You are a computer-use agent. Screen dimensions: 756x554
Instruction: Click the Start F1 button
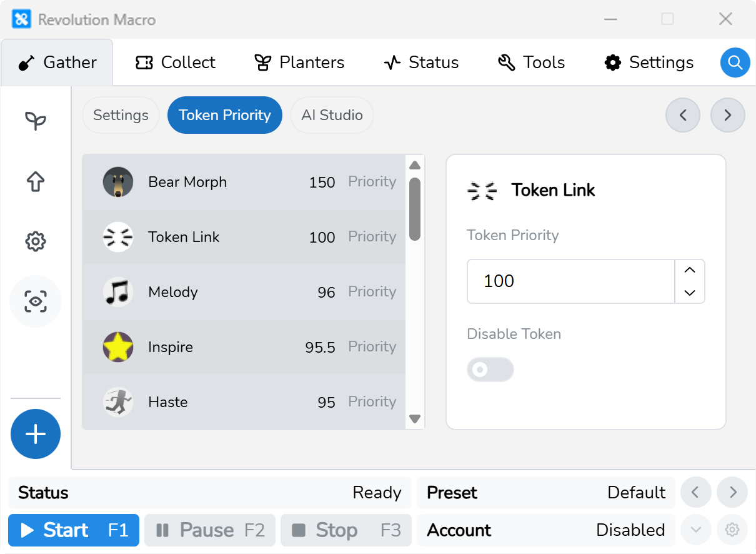[74, 530]
